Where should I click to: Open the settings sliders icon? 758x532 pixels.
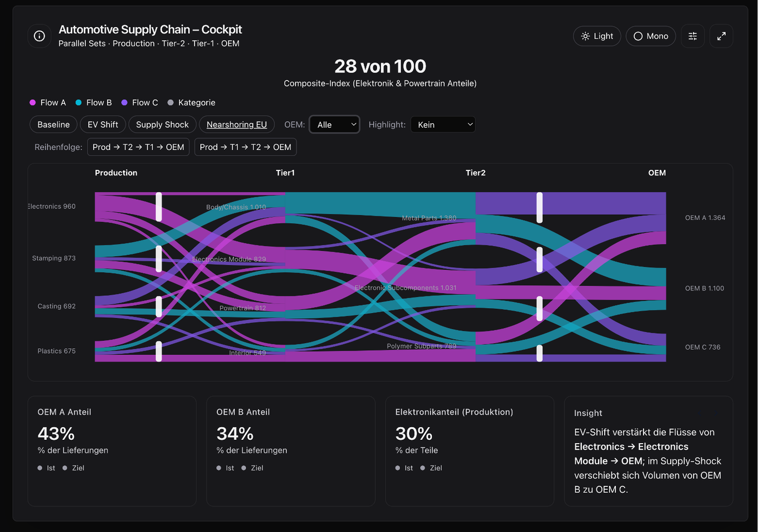click(x=692, y=36)
